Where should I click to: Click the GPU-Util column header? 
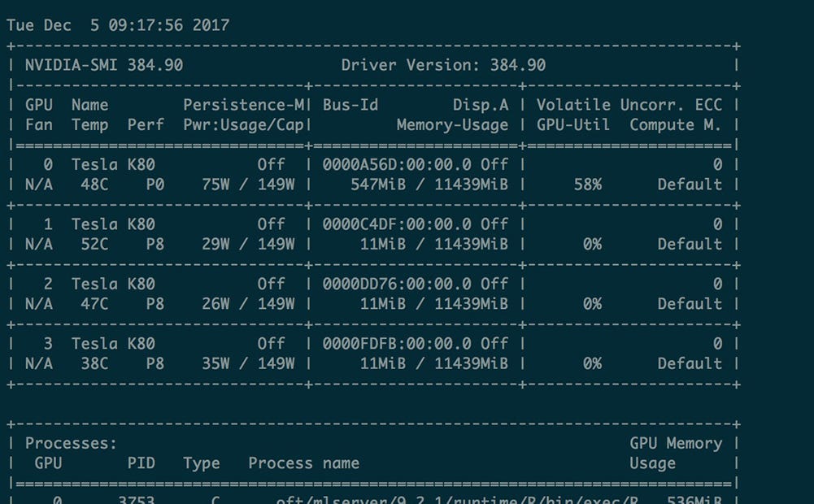[573, 124]
